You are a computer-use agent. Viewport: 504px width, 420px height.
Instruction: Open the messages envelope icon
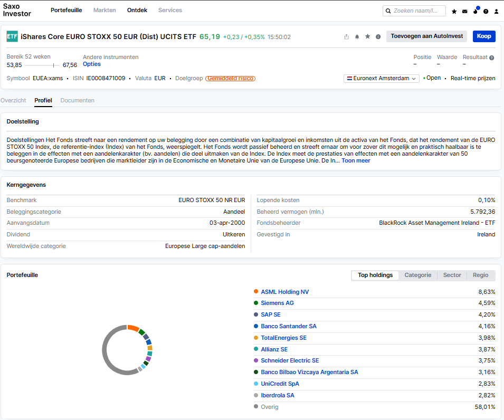[x=465, y=11]
